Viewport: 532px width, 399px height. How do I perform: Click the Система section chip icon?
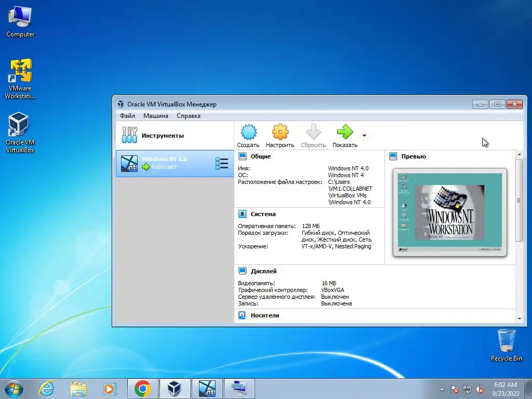[242, 214]
